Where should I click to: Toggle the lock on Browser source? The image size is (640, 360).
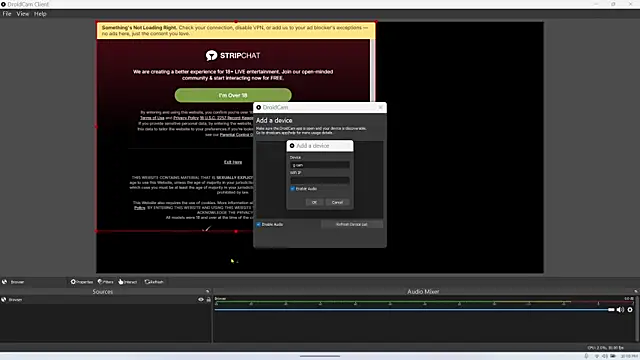(209, 300)
